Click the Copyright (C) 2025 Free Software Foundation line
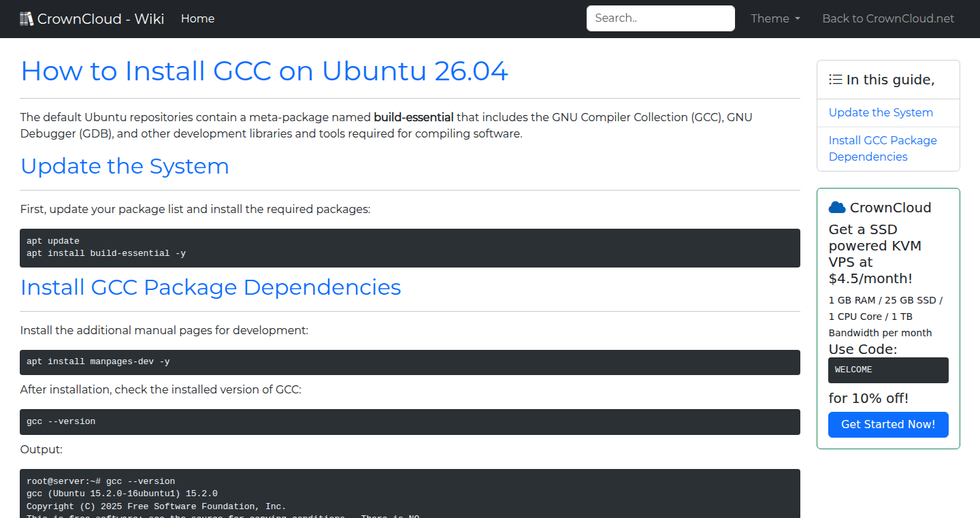This screenshot has height=518, width=980. (157, 506)
